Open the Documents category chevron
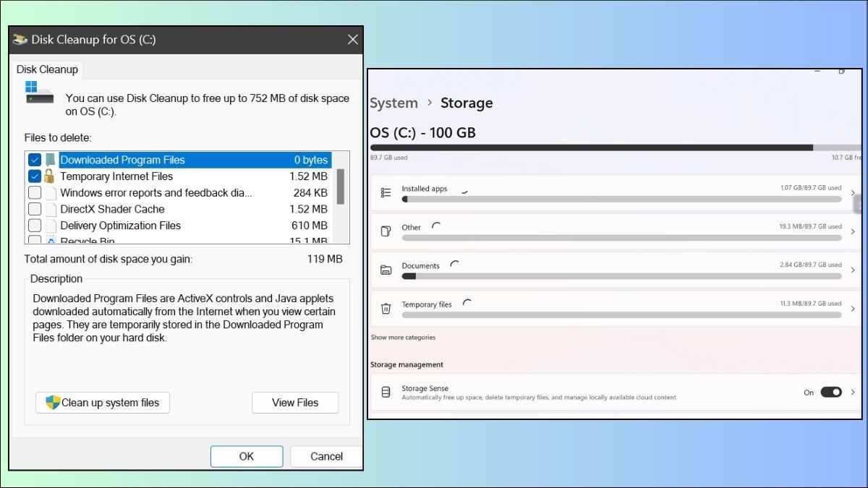The image size is (868, 488). [x=854, y=270]
